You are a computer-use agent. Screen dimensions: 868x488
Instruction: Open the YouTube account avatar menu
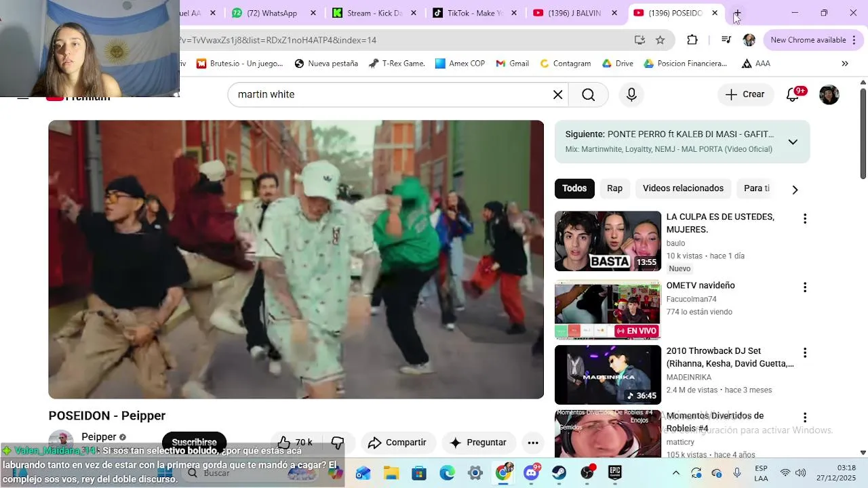(829, 95)
